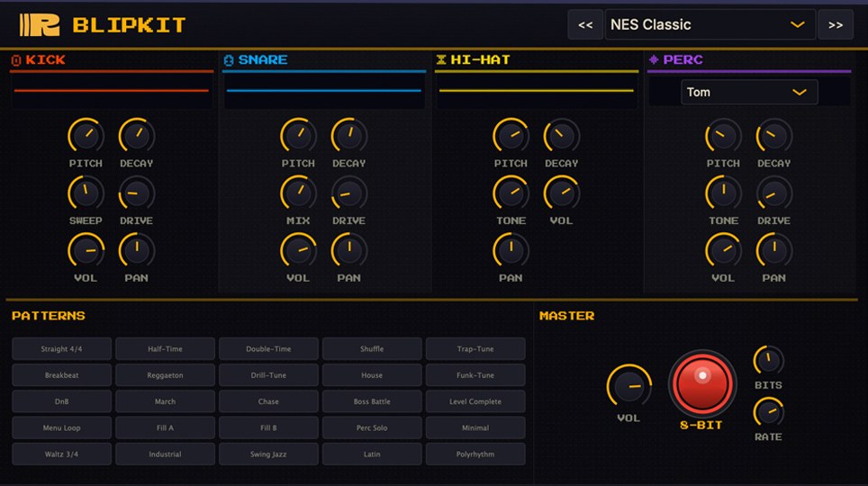Screen dimensions: 868x486
Task: Select the Funk-Tune pattern
Action: pos(475,375)
